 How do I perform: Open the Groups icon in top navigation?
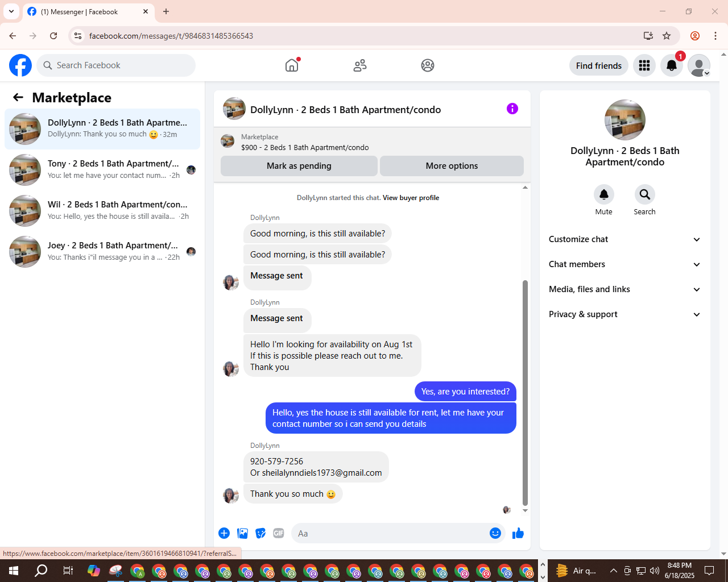pyautogui.click(x=428, y=65)
